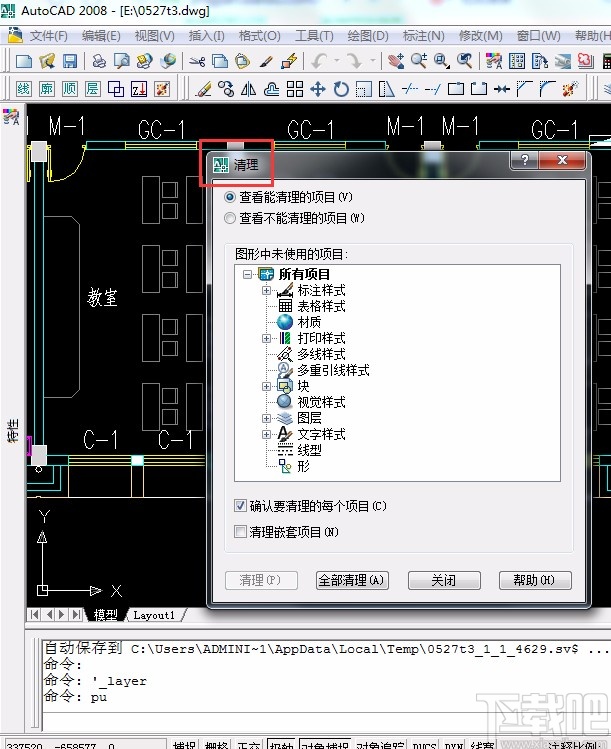Select the Erase tool icon
The height and width of the screenshot is (749, 611).
pos(204,89)
